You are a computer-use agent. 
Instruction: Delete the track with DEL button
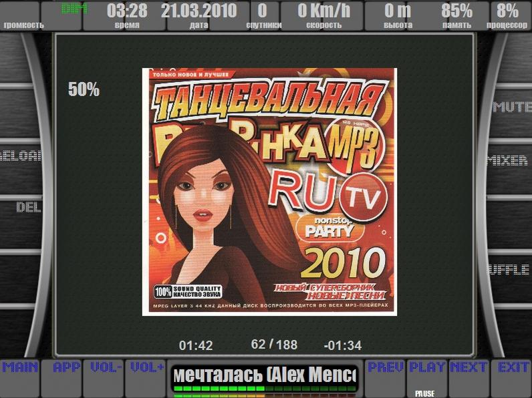point(29,207)
